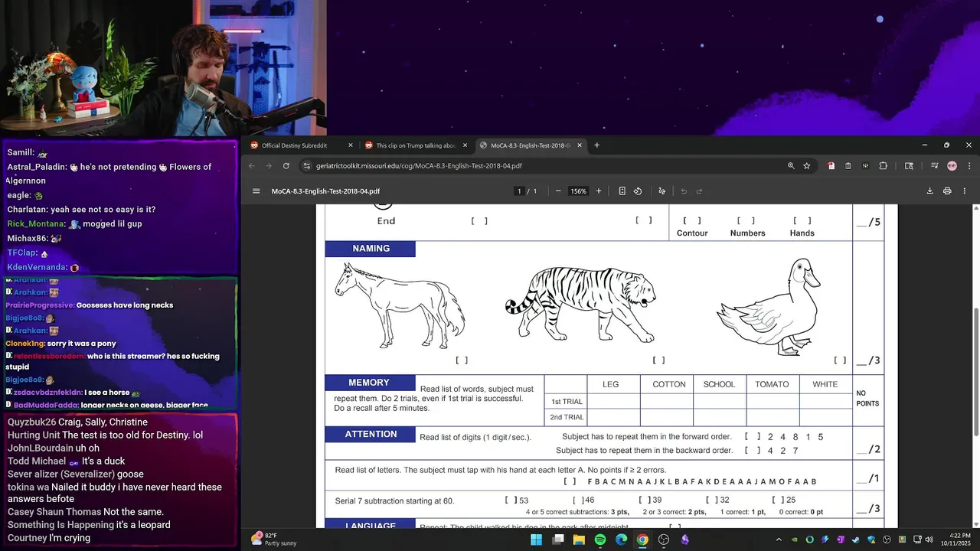Screen dimensions: 980x551
Task: Check the Hands bracket
Action: (802, 220)
